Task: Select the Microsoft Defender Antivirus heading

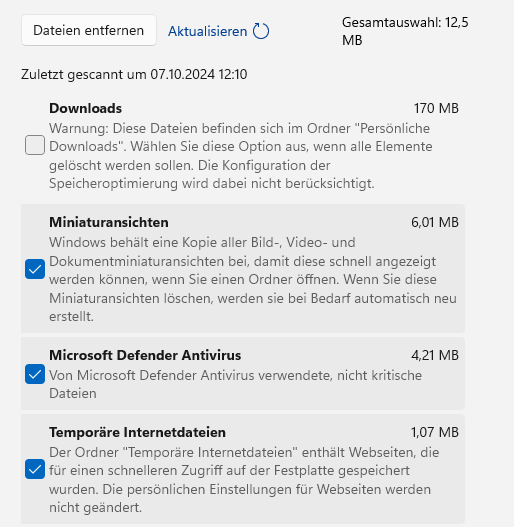Action: 145,355
